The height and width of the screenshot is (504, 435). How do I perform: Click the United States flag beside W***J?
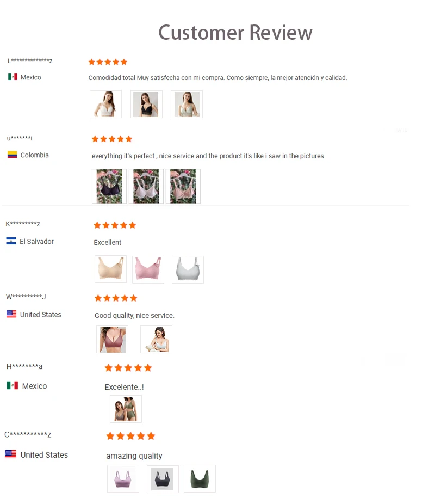point(11,314)
